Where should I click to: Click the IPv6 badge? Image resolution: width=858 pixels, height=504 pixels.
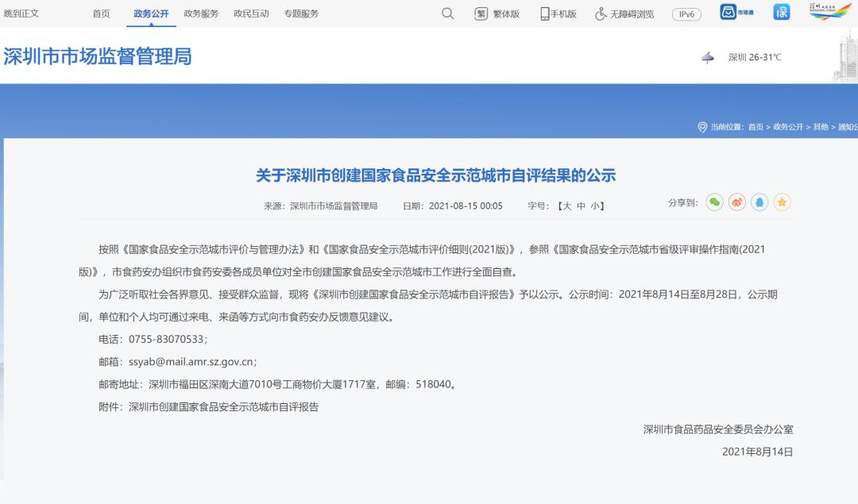[686, 14]
